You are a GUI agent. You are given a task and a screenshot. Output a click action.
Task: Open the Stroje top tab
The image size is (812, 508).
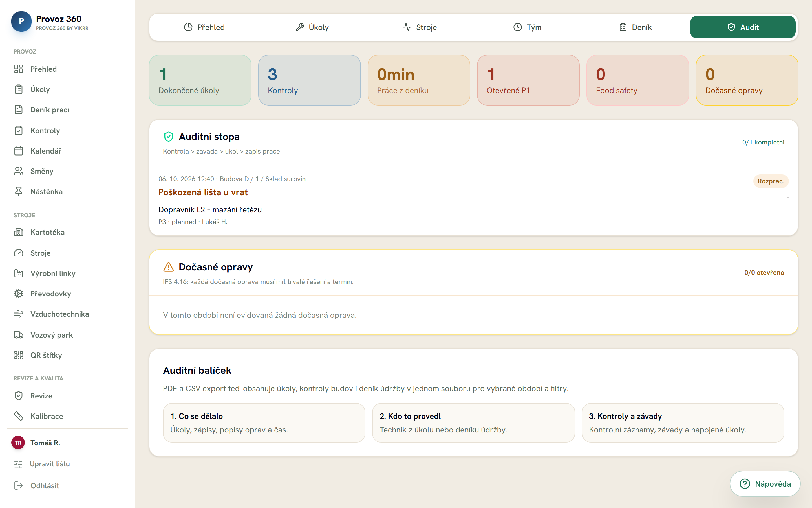coord(420,27)
